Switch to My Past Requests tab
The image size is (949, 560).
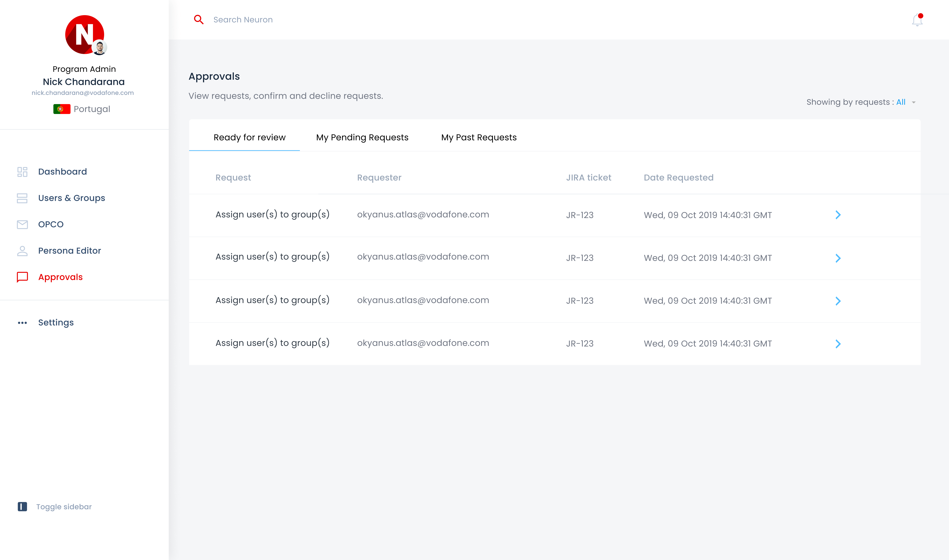(x=478, y=137)
